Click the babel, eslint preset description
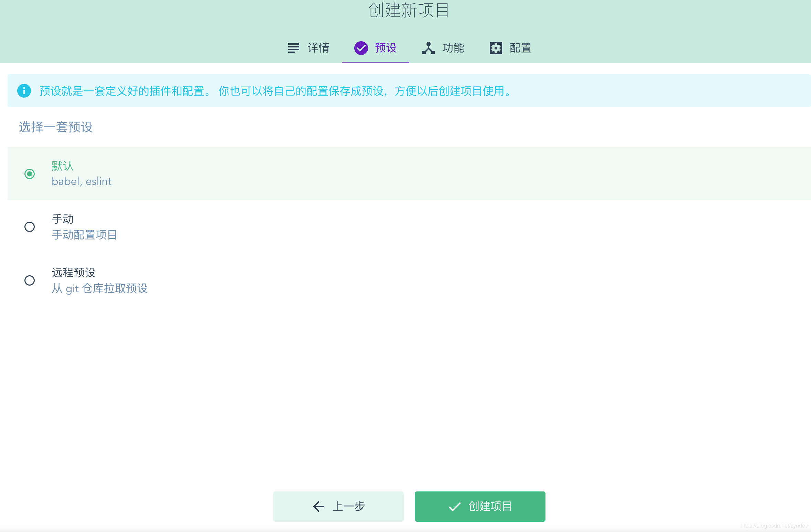 (x=82, y=181)
